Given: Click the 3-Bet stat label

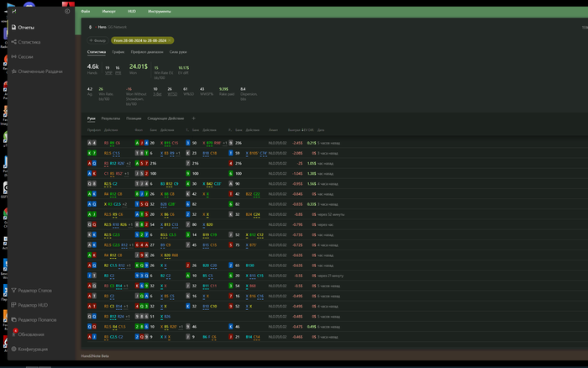Looking at the screenshot, I should [157, 94].
